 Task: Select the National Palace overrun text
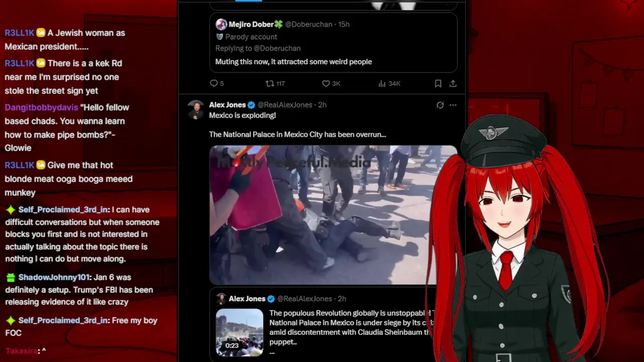point(297,134)
